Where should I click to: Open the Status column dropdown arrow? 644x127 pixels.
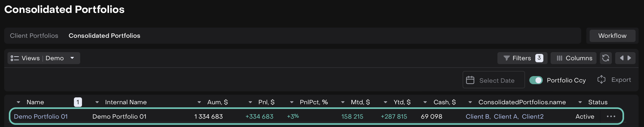pyautogui.click(x=580, y=102)
